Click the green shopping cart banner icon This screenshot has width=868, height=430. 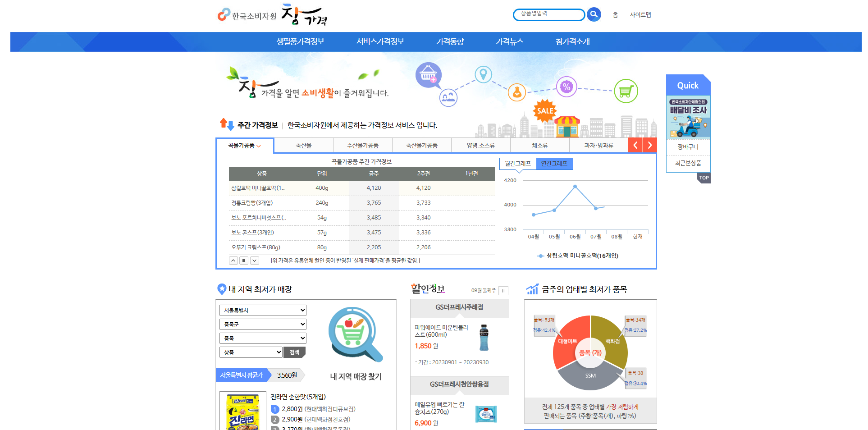click(x=626, y=91)
